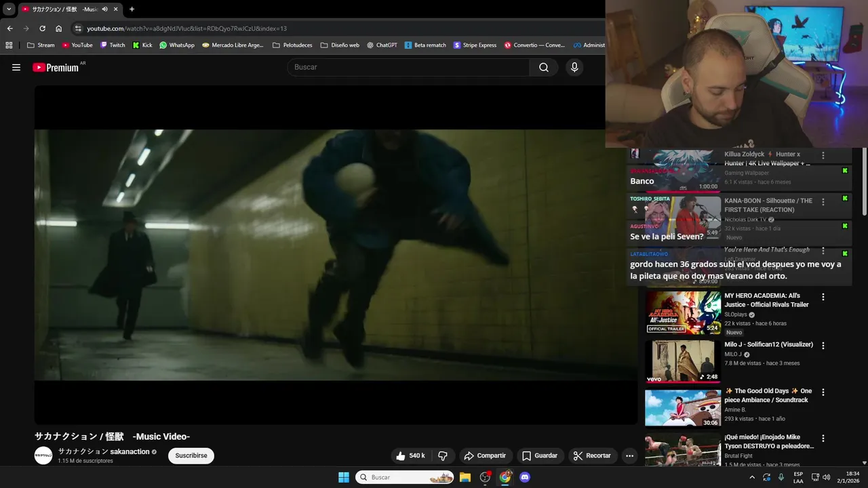Viewport: 868px width, 488px height.
Task: Open File Explorer from taskbar
Action: (465, 477)
